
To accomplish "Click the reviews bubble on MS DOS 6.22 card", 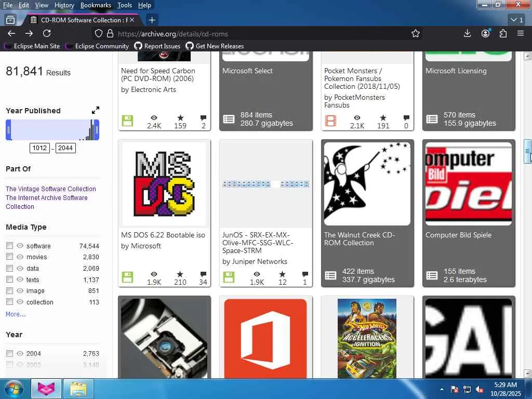I will tap(203, 274).
